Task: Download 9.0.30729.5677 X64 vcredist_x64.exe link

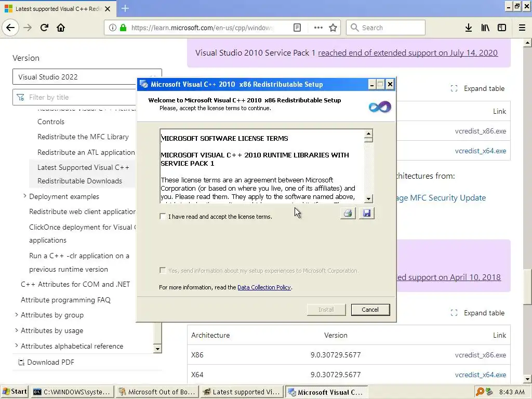Action: click(481, 375)
